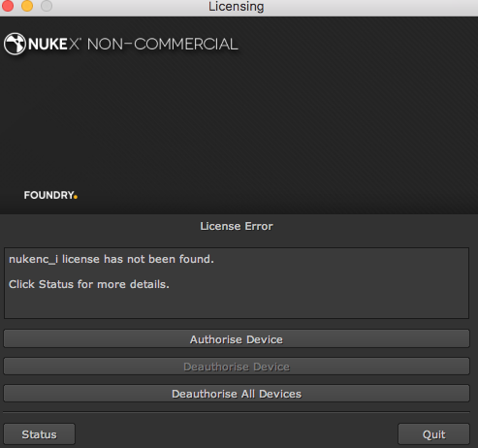Click the 'Click Status for more details.' text
This screenshot has height=448, width=478.
tap(89, 284)
